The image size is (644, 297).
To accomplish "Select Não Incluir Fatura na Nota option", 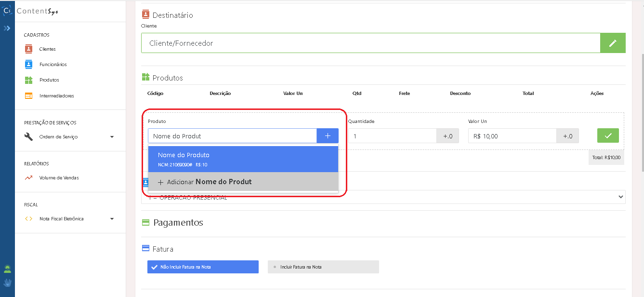I will (203, 267).
